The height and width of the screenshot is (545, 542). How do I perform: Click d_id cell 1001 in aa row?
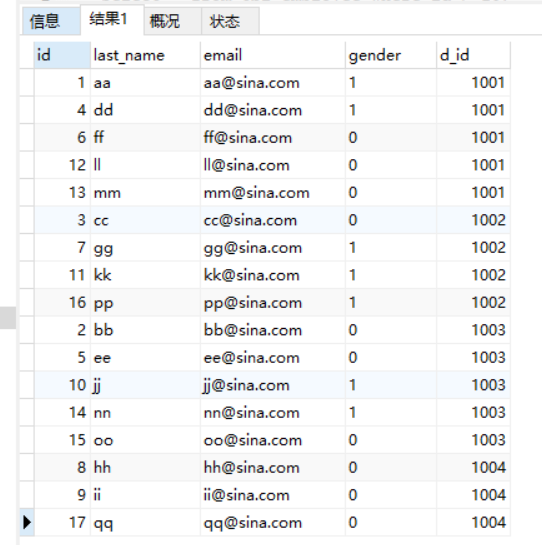tap(474, 83)
